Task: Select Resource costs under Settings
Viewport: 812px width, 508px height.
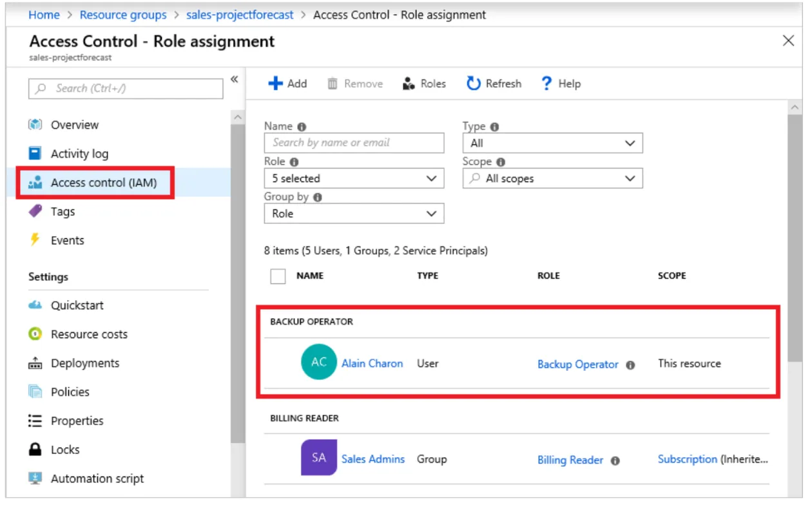Action: (x=89, y=334)
